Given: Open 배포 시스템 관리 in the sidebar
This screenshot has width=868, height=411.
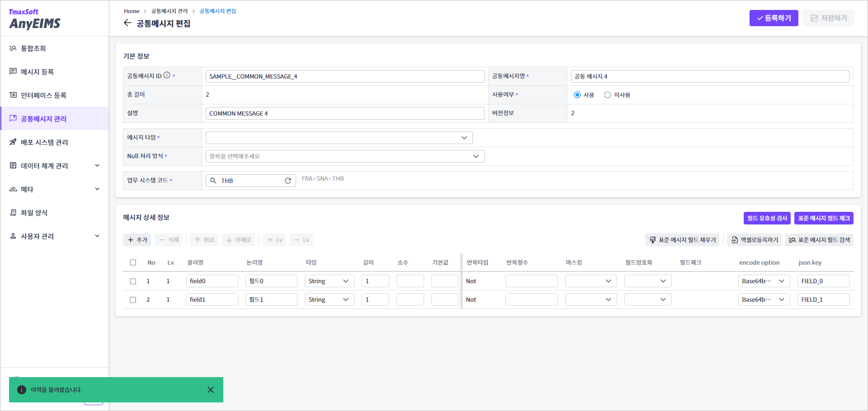Looking at the screenshot, I should tap(54, 142).
